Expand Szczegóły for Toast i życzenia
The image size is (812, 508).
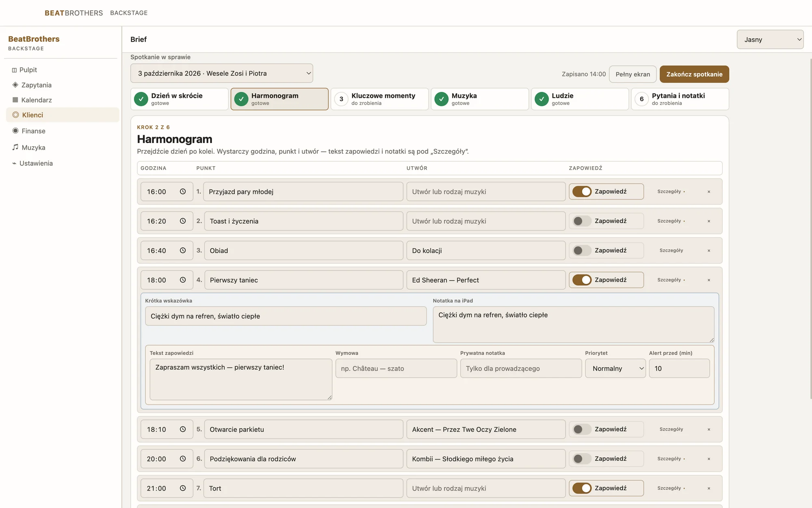pyautogui.click(x=671, y=221)
